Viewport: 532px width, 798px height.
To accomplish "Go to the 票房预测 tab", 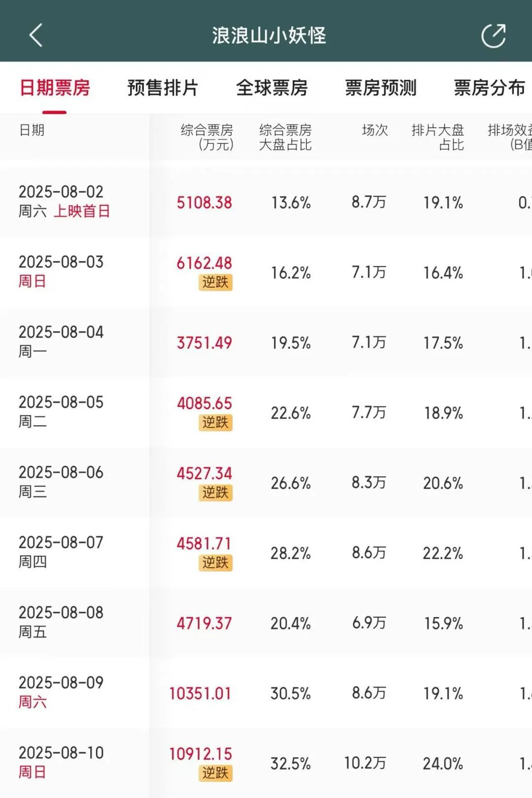I will pos(381,88).
